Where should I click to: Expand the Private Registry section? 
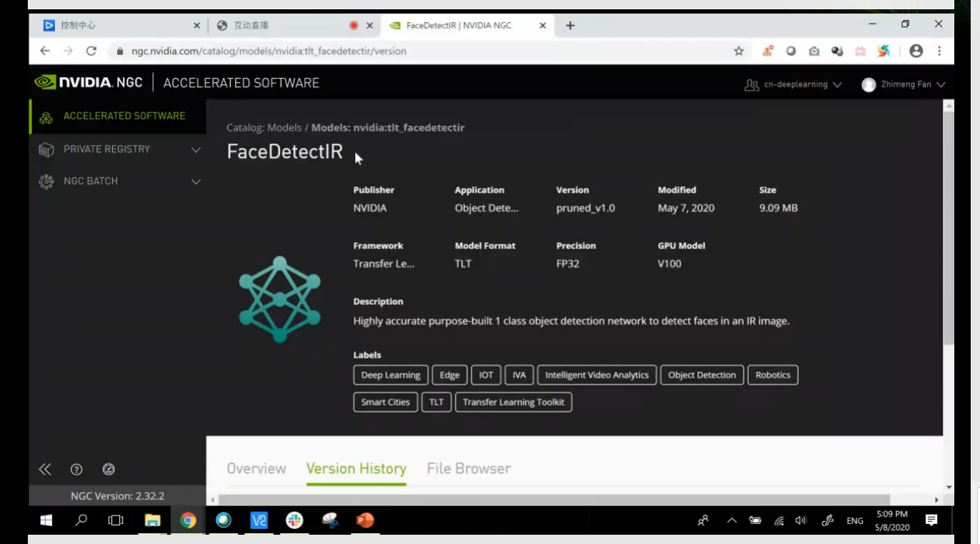[196, 149]
